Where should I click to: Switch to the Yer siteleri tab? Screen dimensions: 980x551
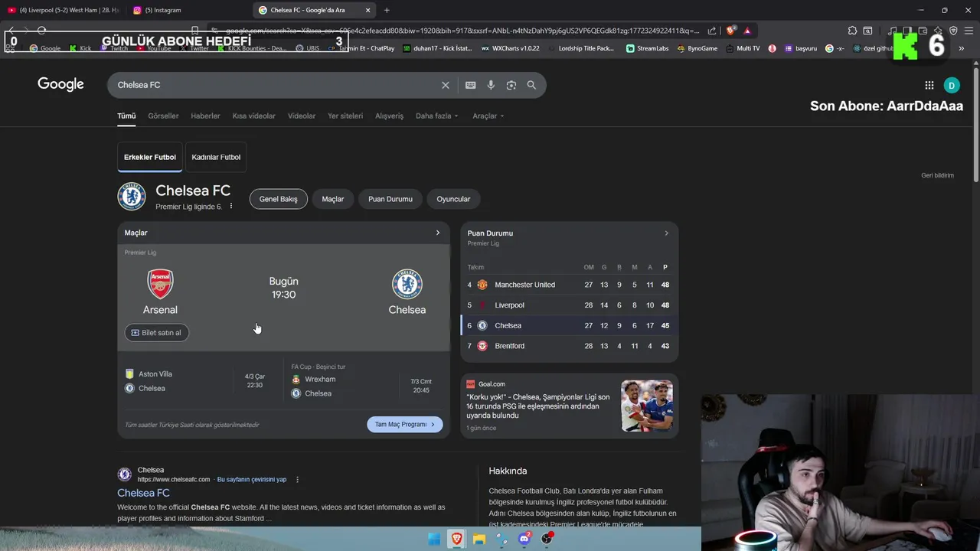pyautogui.click(x=345, y=116)
